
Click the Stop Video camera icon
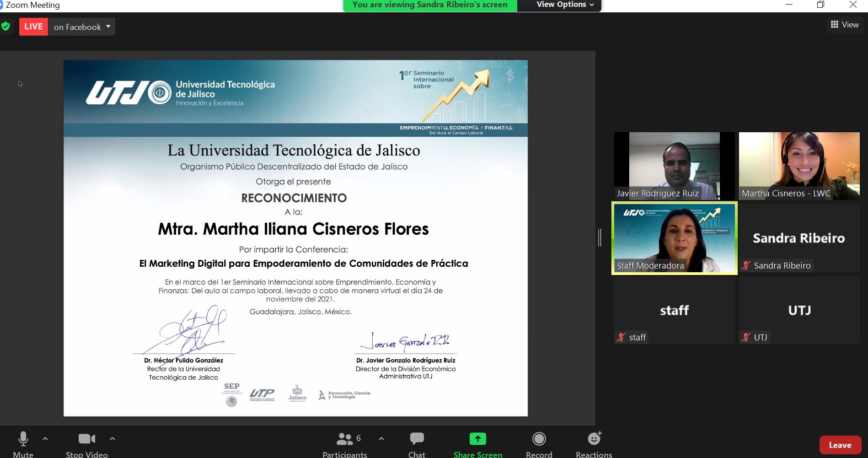pyautogui.click(x=86, y=439)
